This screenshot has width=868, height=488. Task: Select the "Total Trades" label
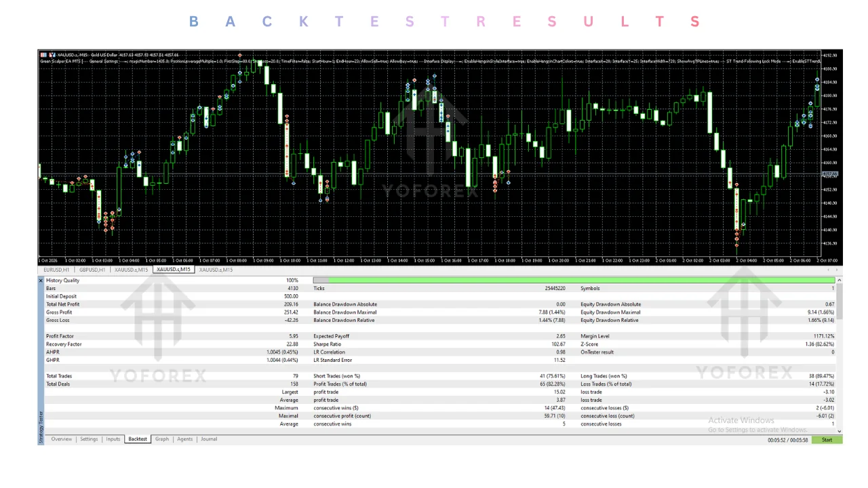[x=59, y=376]
